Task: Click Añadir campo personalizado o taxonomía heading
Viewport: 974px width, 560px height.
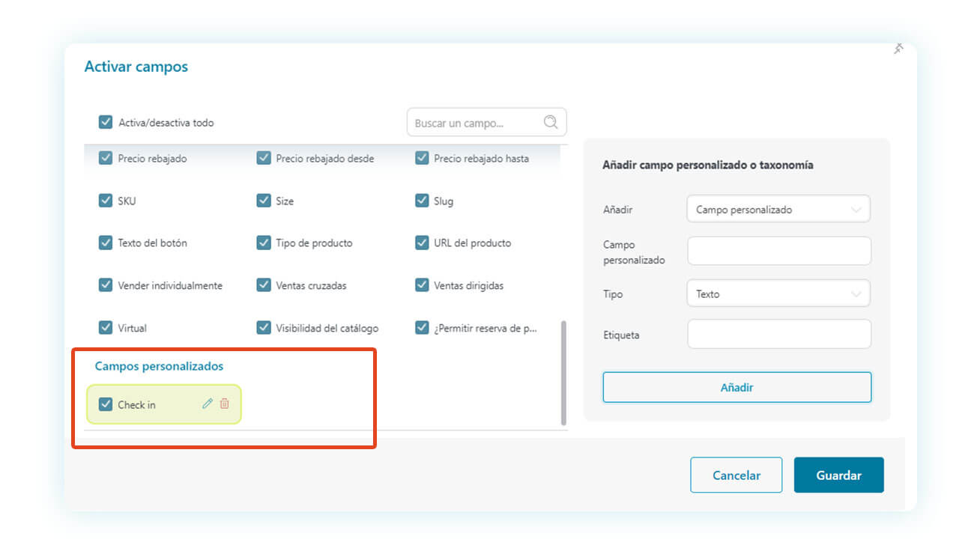Action: pos(708,165)
